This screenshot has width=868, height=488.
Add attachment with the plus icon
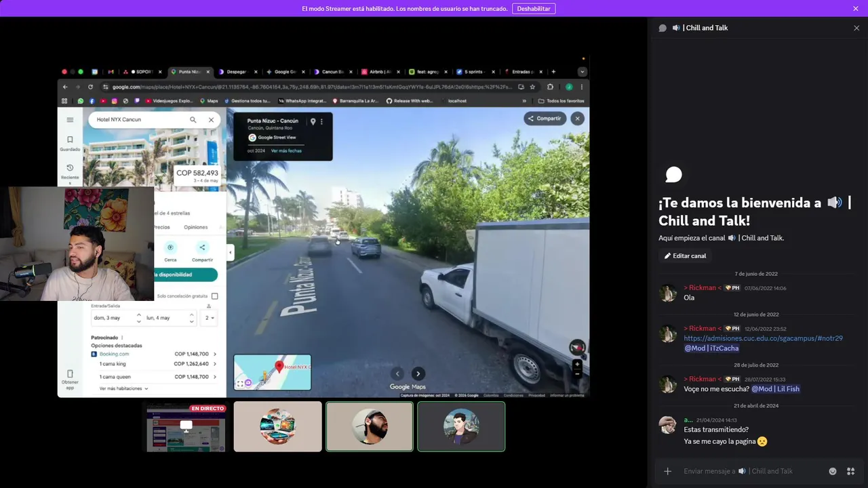point(667,471)
